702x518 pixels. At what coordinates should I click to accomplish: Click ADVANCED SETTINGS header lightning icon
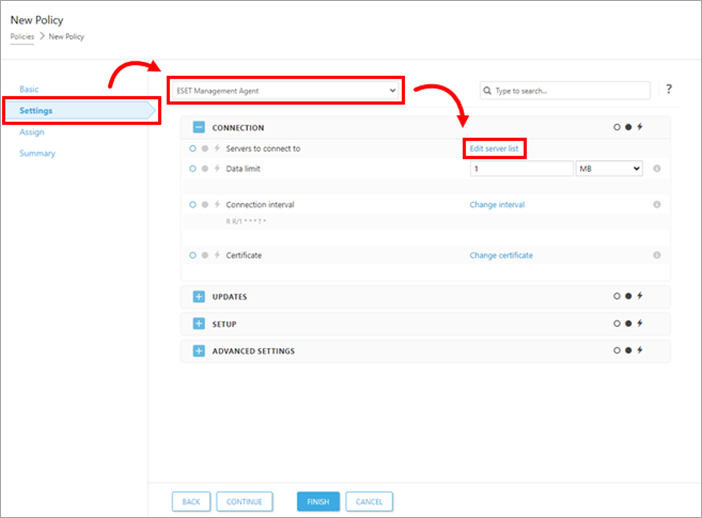point(640,350)
